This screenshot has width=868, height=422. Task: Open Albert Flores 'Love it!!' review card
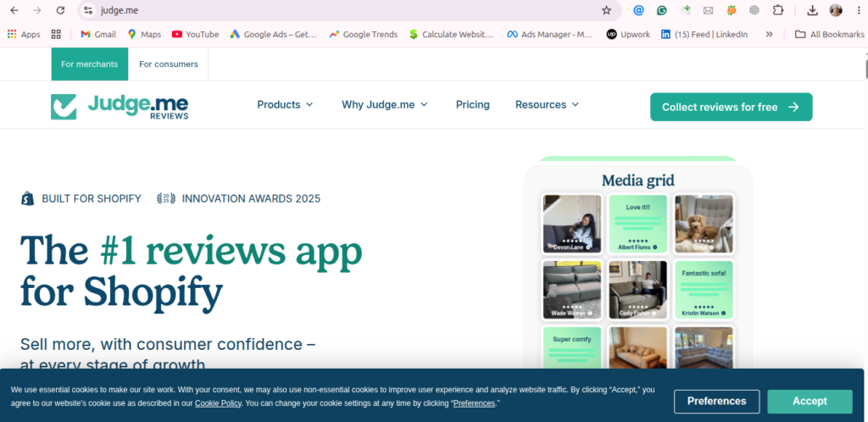coord(637,224)
